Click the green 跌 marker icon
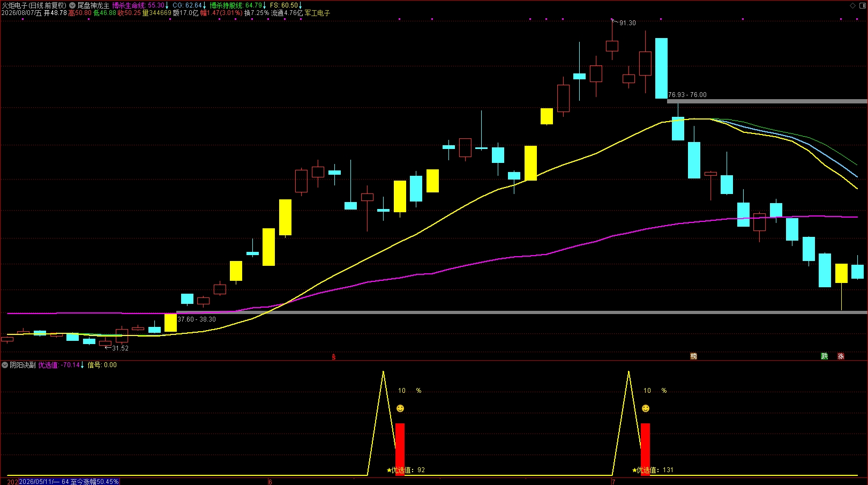The width and height of the screenshot is (868, 485). pyautogui.click(x=825, y=356)
